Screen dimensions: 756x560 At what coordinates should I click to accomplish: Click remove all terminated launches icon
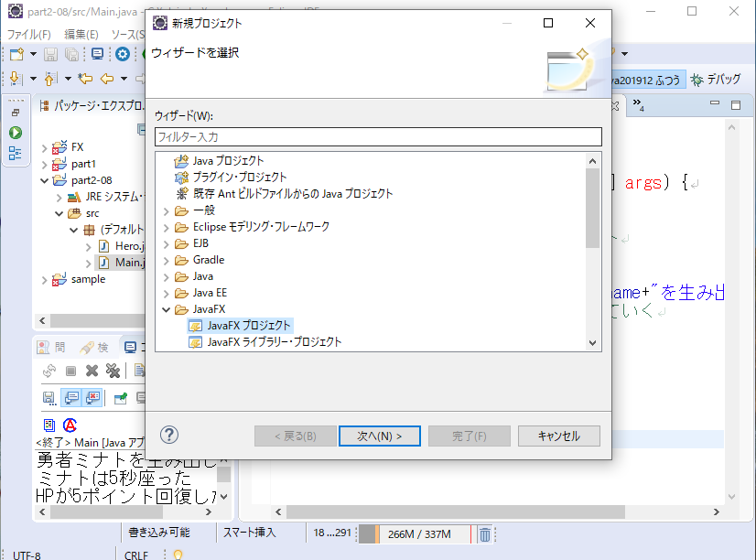pyautogui.click(x=113, y=371)
